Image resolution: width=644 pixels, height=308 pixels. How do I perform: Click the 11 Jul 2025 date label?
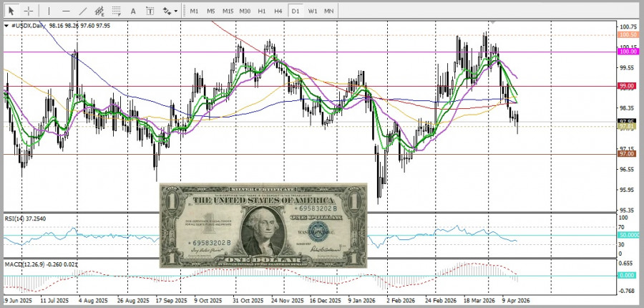coord(55,300)
